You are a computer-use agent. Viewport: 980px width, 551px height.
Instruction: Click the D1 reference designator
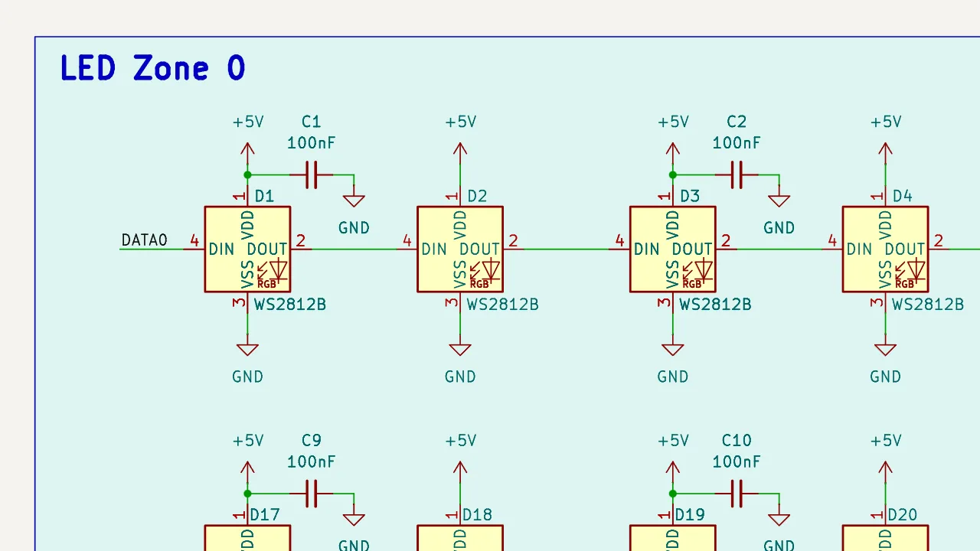264,197
